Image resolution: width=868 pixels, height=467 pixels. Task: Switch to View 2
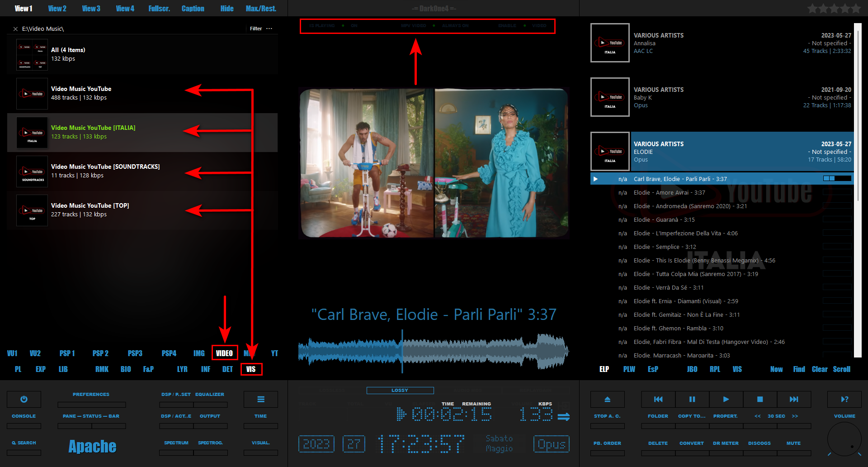(57, 9)
